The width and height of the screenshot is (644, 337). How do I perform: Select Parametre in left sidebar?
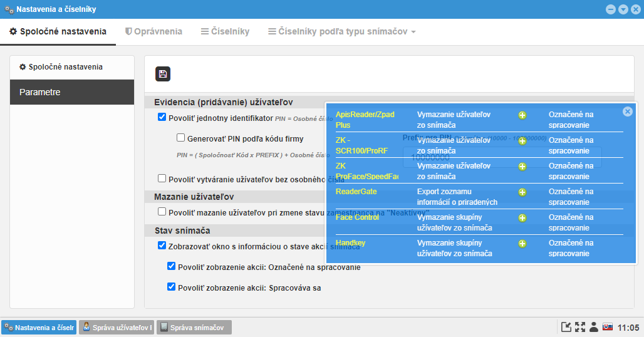[x=72, y=92]
